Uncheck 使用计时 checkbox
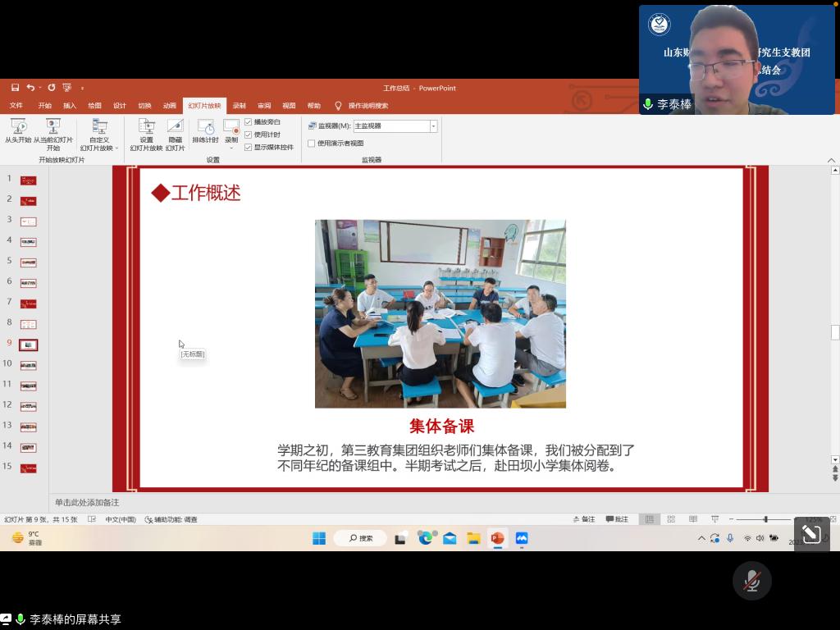Image resolution: width=840 pixels, height=630 pixels. [x=249, y=135]
